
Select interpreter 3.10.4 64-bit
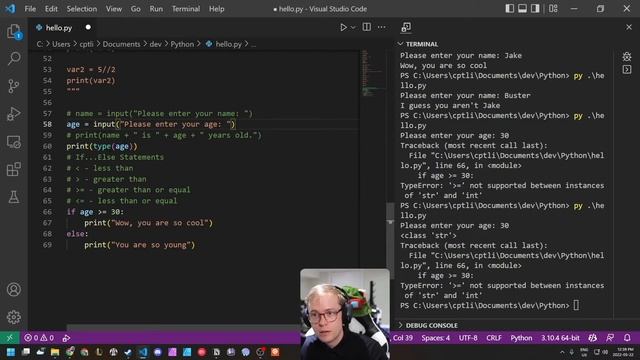point(560,338)
